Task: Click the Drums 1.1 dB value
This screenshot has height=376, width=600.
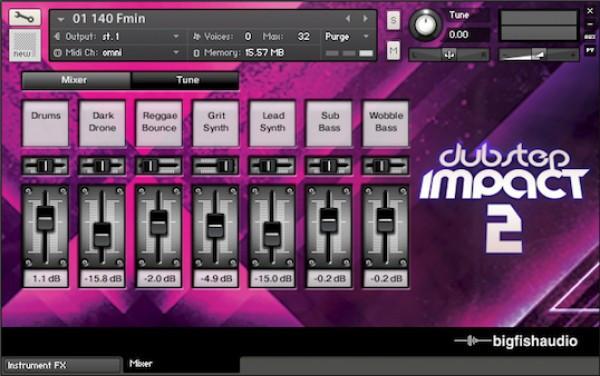Action: pyautogui.click(x=46, y=278)
